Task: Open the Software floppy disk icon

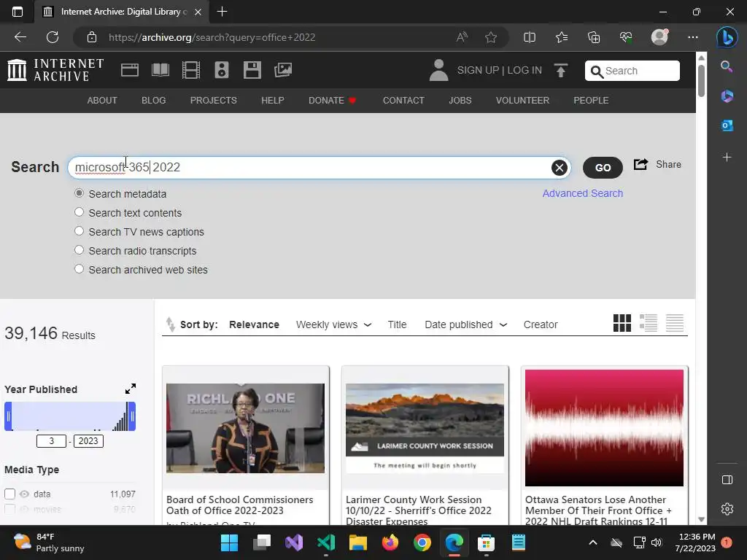Action: pos(252,70)
